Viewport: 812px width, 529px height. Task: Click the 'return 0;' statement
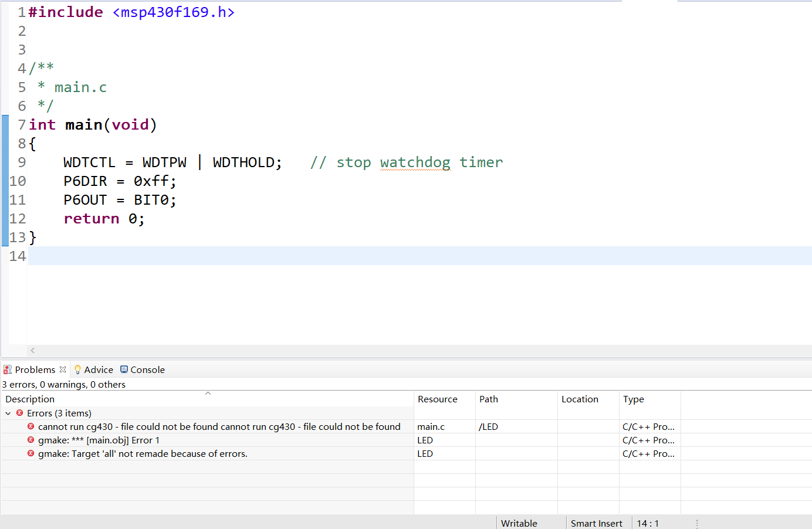click(104, 219)
